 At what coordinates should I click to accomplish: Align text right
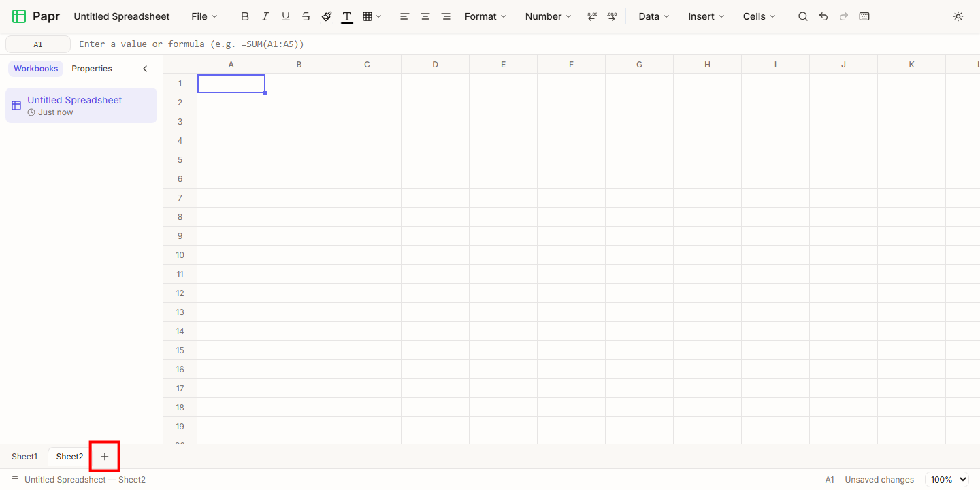446,16
